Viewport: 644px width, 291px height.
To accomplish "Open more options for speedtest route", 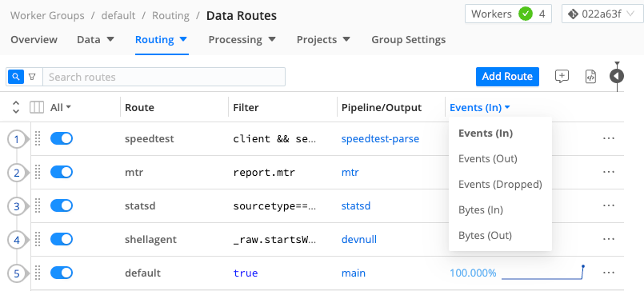I will click(x=609, y=138).
